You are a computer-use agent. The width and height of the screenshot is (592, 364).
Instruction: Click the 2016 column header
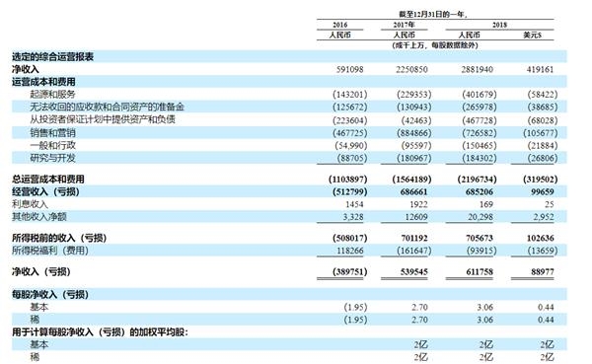(339, 25)
